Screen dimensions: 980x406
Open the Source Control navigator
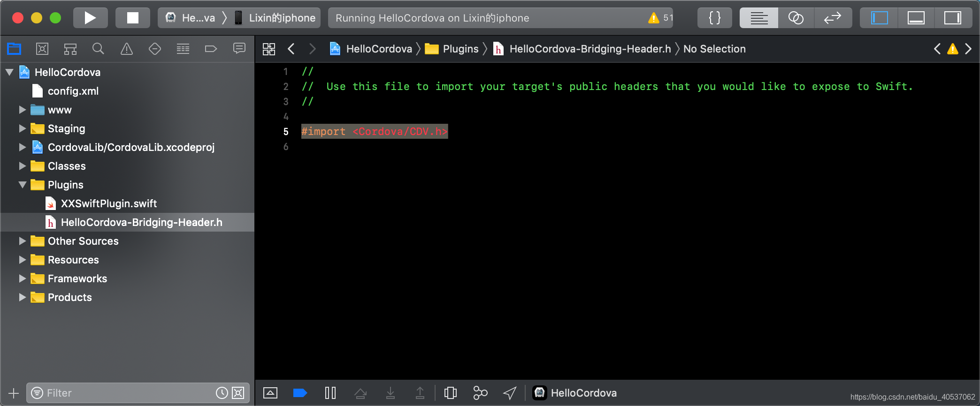pyautogui.click(x=42, y=49)
